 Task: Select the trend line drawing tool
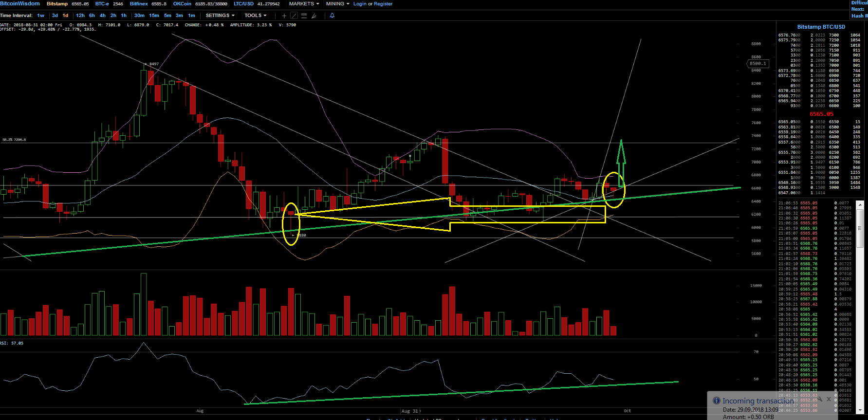pos(294,16)
